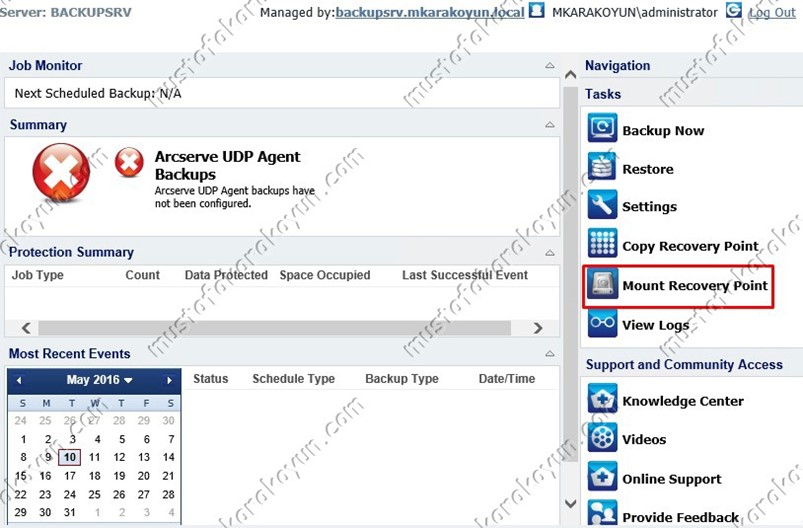
Task: Open the Knowledge Center link
Action: [683, 401]
